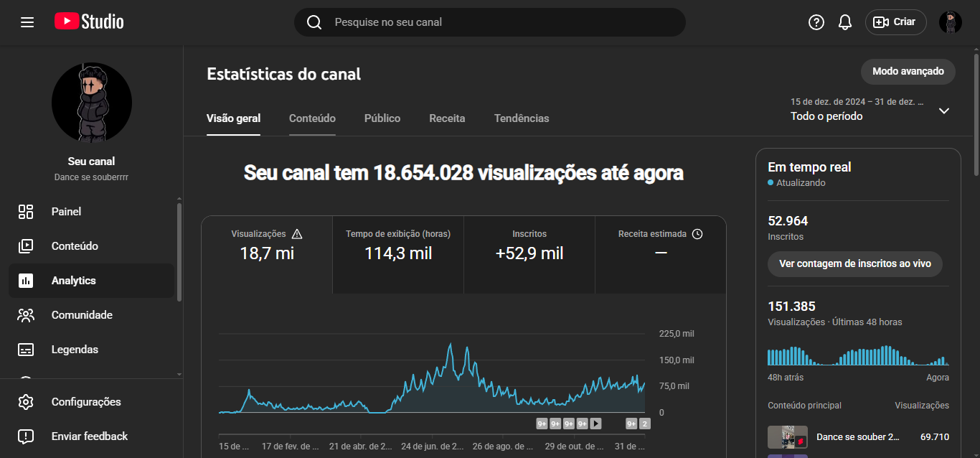Click the Modo avançado button
The height and width of the screenshot is (458, 980).
(908, 72)
